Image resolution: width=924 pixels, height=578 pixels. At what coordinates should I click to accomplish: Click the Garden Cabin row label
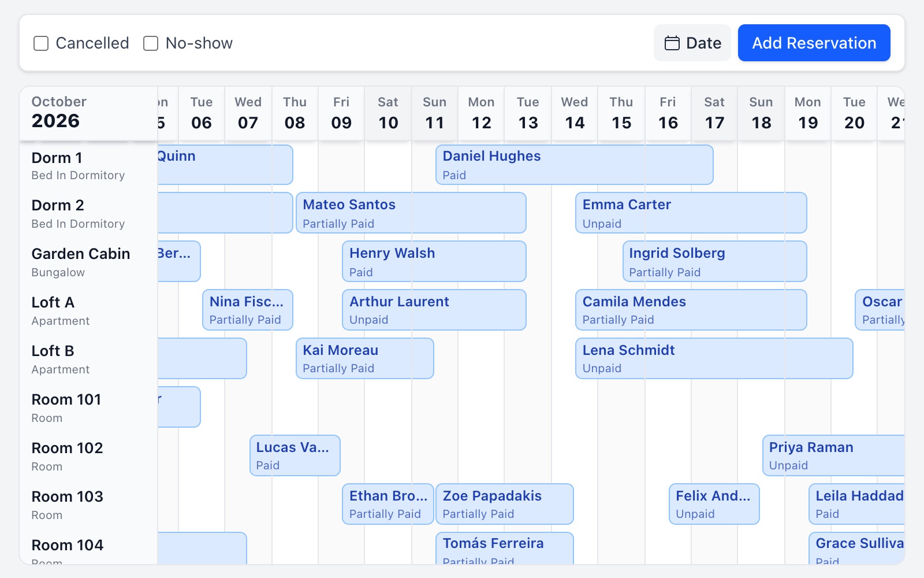pyautogui.click(x=88, y=262)
